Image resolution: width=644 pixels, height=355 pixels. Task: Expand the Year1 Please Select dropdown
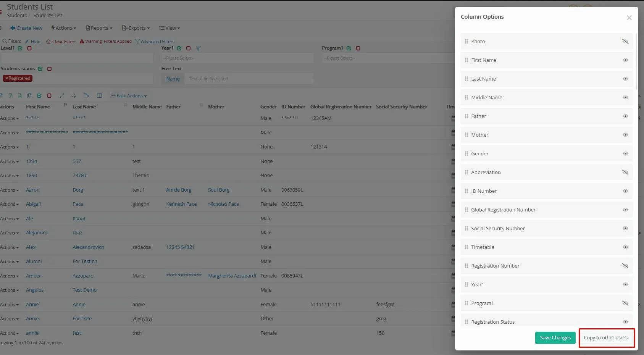tap(237, 58)
